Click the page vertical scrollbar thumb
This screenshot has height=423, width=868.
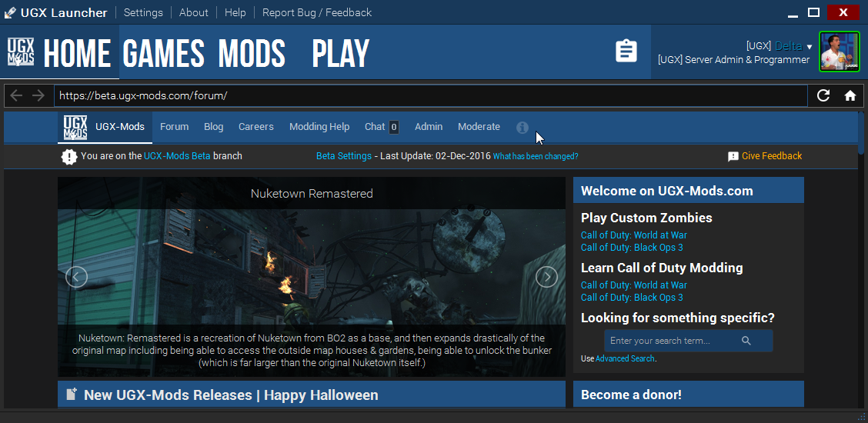861,133
